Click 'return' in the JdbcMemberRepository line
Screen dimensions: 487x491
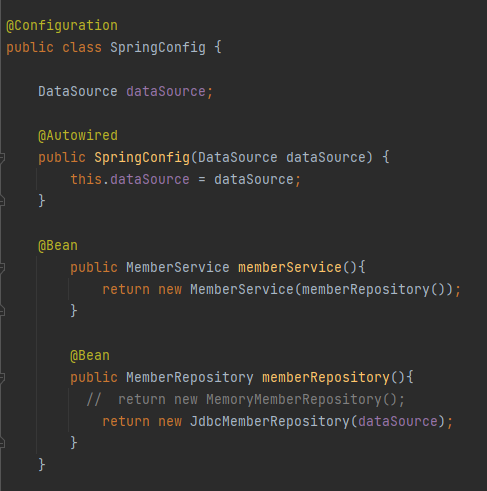(126, 421)
